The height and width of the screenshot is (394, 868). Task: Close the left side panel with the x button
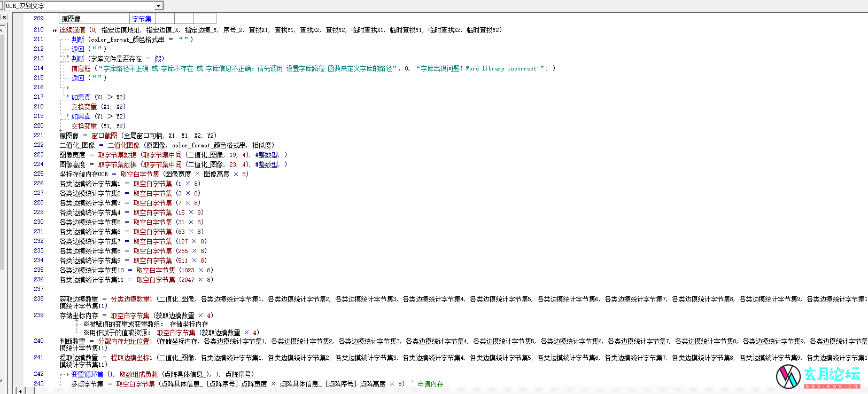pos(4,18)
